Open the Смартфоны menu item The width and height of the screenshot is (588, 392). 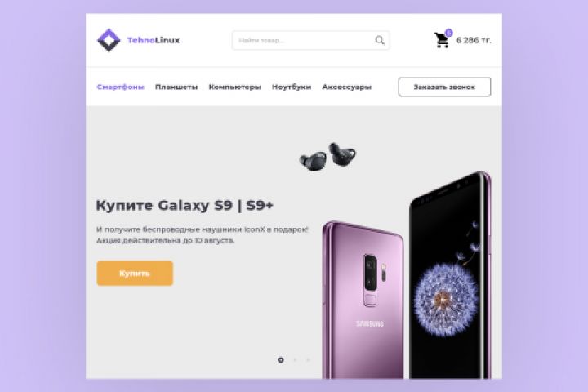(x=120, y=87)
